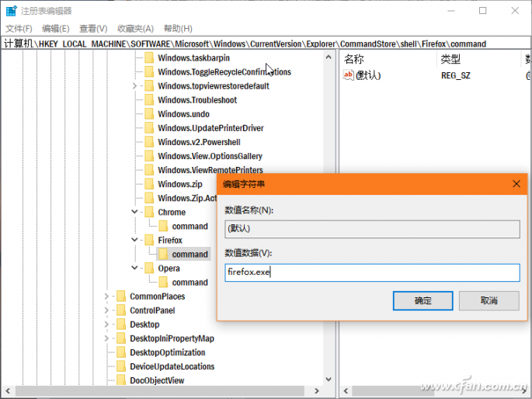Expand the Desktop key

point(106,324)
